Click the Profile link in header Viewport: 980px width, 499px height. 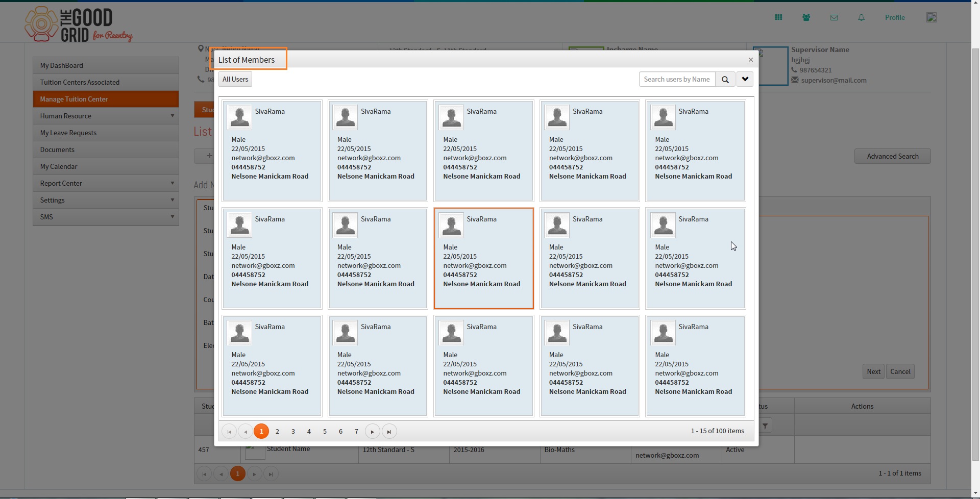pyautogui.click(x=895, y=17)
